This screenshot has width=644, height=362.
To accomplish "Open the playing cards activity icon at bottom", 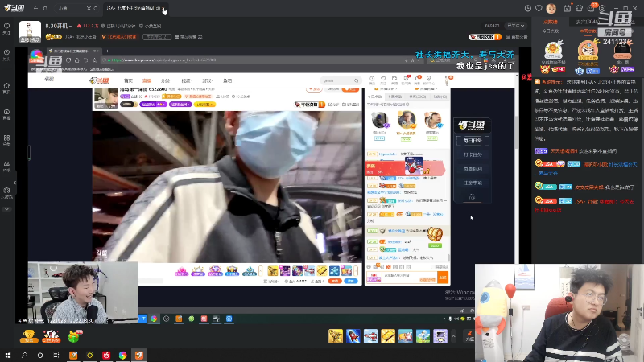I will [52, 336].
